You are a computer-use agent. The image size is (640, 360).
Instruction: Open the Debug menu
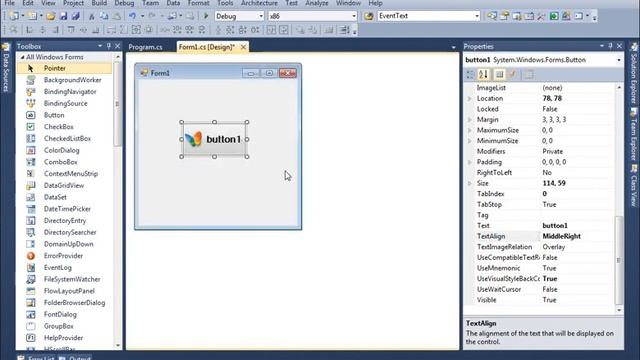coord(124,3)
